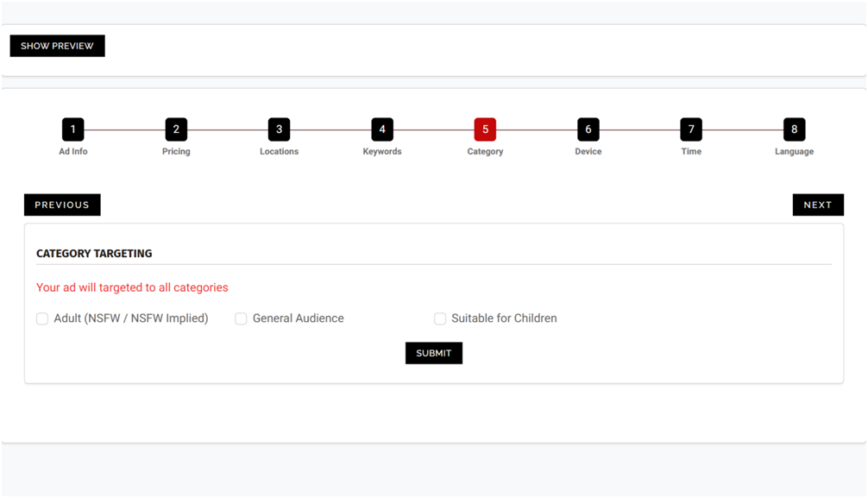Click the red step 5 badge

(x=485, y=129)
